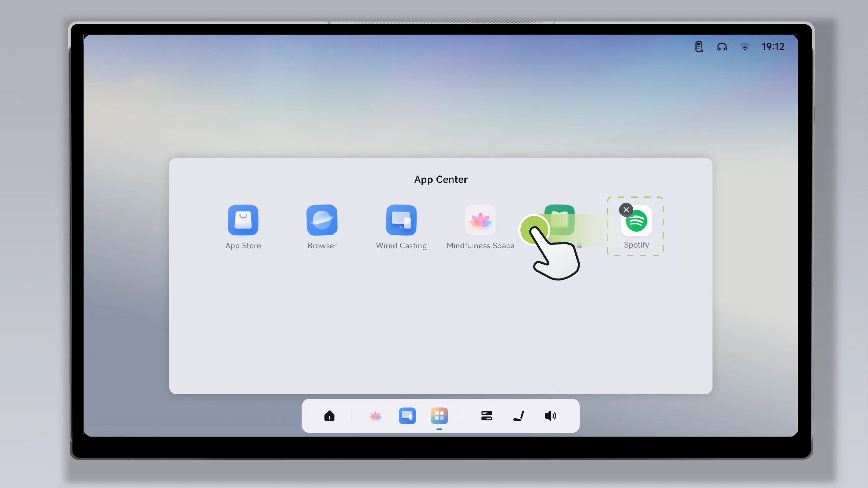Open the toggles control panel in the dock
This screenshot has height=488, width=868.
pos(487,416)
